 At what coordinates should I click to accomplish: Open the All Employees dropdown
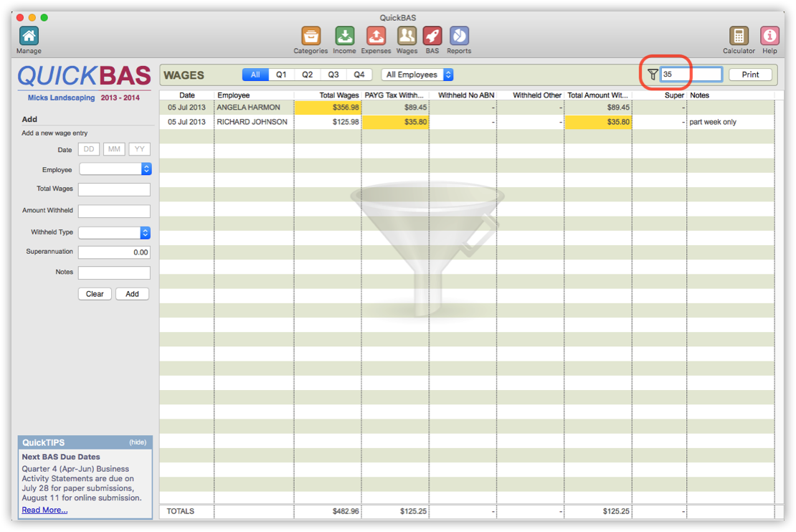(x=417, y=74)
